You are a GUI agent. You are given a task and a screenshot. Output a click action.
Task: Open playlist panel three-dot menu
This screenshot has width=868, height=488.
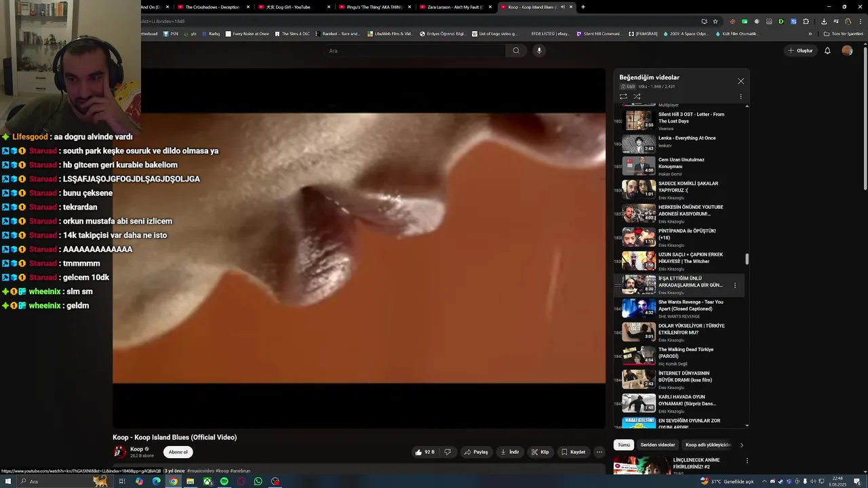click(741, 96)
